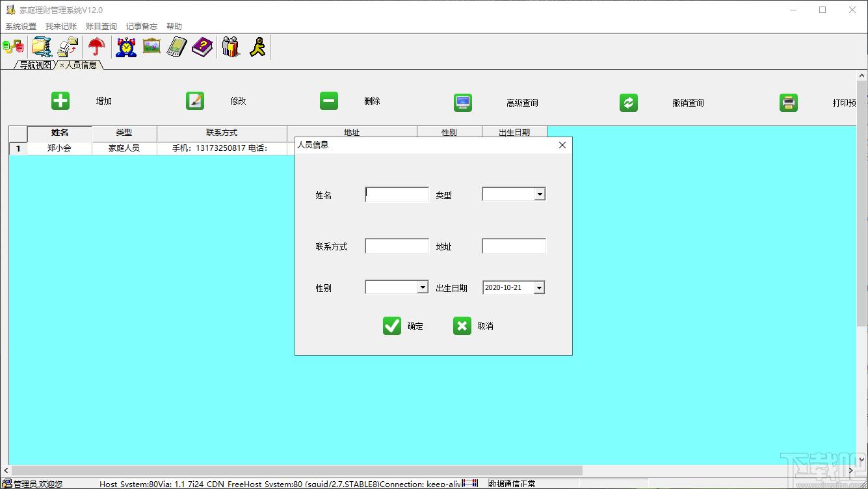Screen dimensions: 868x489
Task: Click the 类型 column header
Action: pyautogui.click(x=124, y=133)
